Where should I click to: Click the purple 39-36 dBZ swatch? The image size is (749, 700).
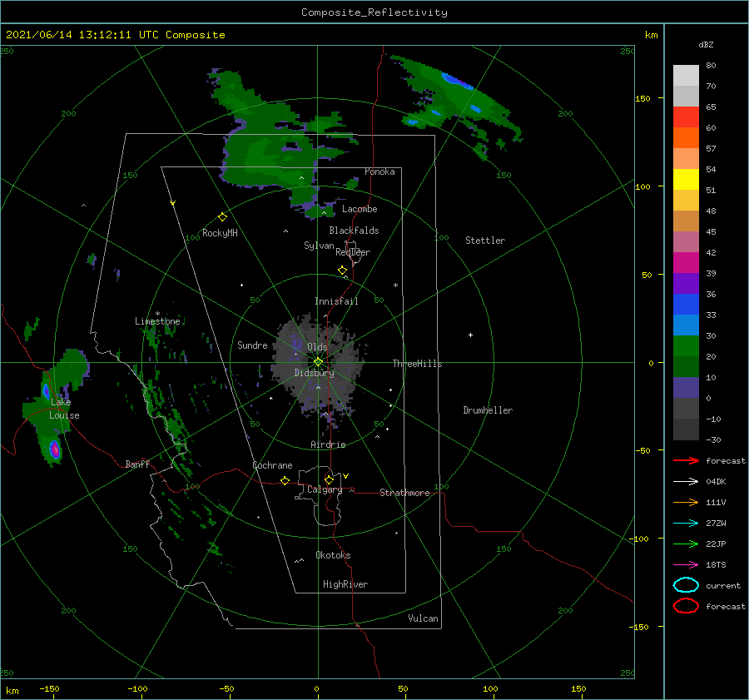[686, 284]
